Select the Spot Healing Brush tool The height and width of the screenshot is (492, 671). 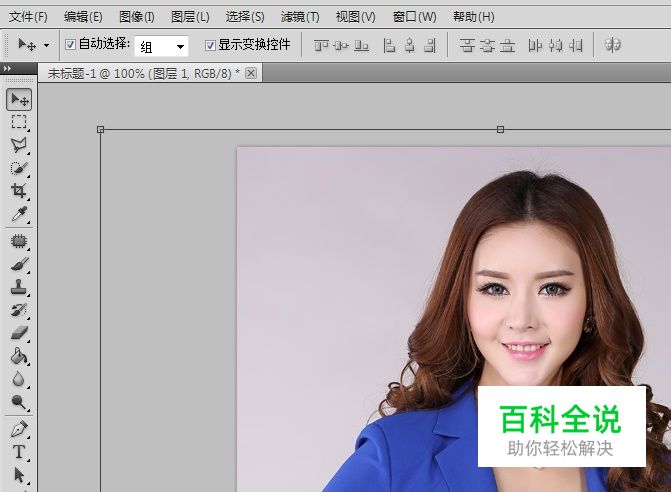tap(19, 241)
